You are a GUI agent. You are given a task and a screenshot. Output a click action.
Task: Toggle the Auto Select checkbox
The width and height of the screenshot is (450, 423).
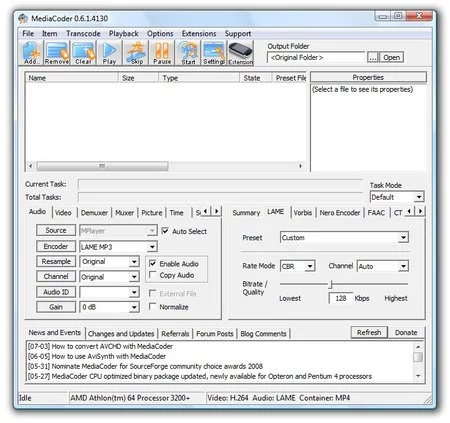[165, 231]
